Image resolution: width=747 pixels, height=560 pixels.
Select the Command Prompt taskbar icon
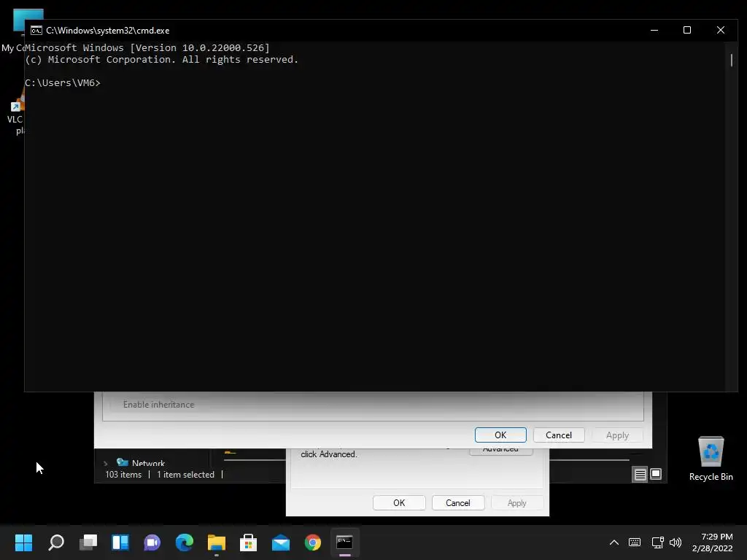point(345,542)
